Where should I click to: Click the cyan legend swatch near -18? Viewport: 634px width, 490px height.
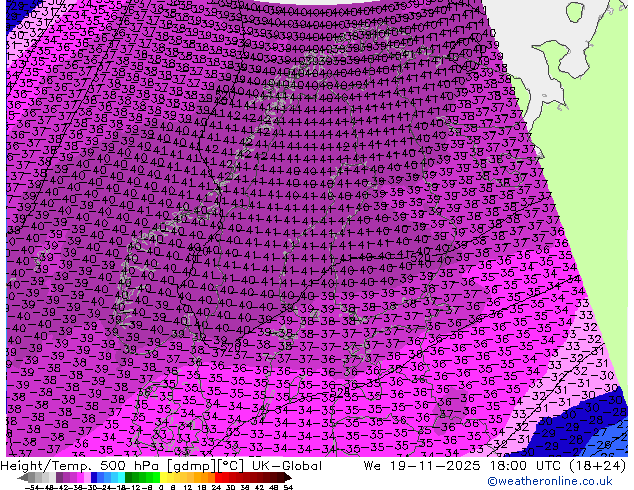(x=122, y=477)
